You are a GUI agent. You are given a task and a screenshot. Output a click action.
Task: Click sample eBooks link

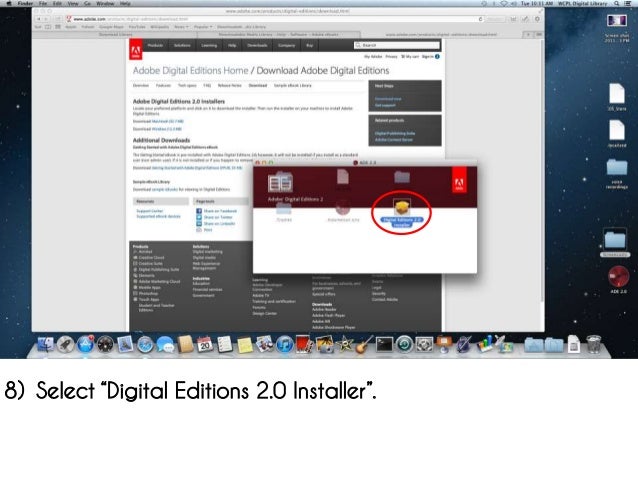165,190
